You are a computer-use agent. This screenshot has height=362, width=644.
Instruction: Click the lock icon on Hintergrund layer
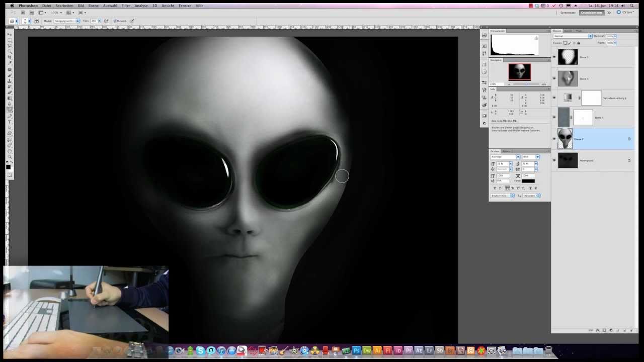pos(629,160)
